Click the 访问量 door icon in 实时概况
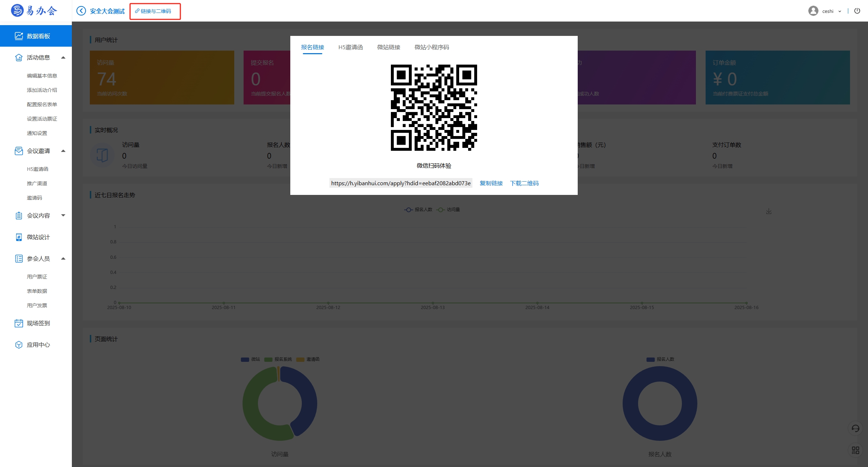This screenshot has width=868, height=467. click(102, 155)
